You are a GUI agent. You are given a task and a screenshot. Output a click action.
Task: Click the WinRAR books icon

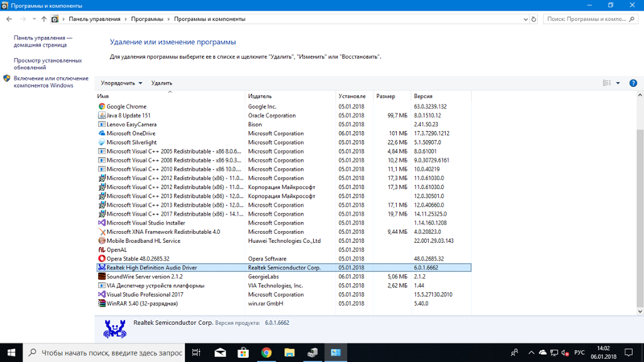pyautogui.click(x=101, y=303)
